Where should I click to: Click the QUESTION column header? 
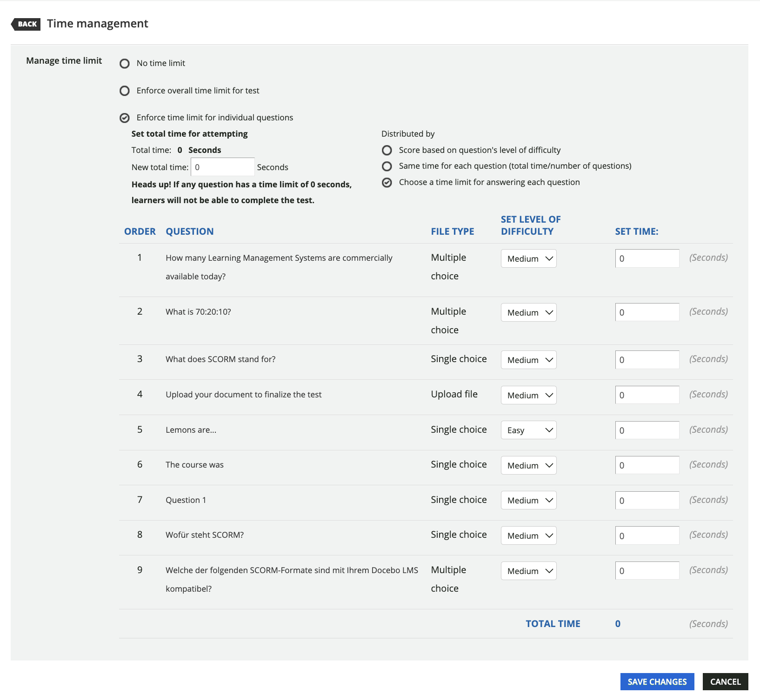pyautogui.click(x=190, y=231)
